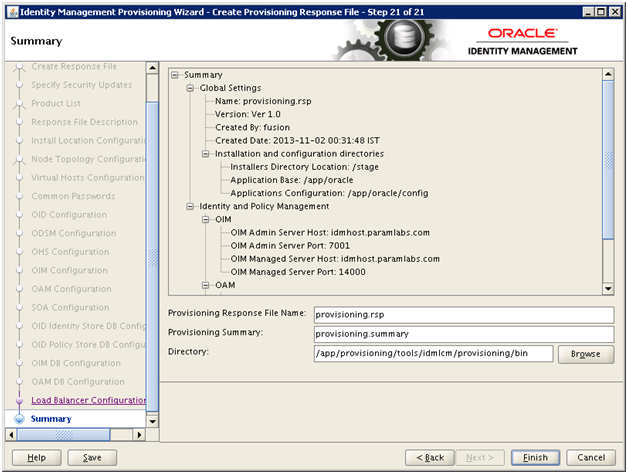Click 'Installers Directory Location: /stage' row
628x474 pixels.
tap(304, 167)
